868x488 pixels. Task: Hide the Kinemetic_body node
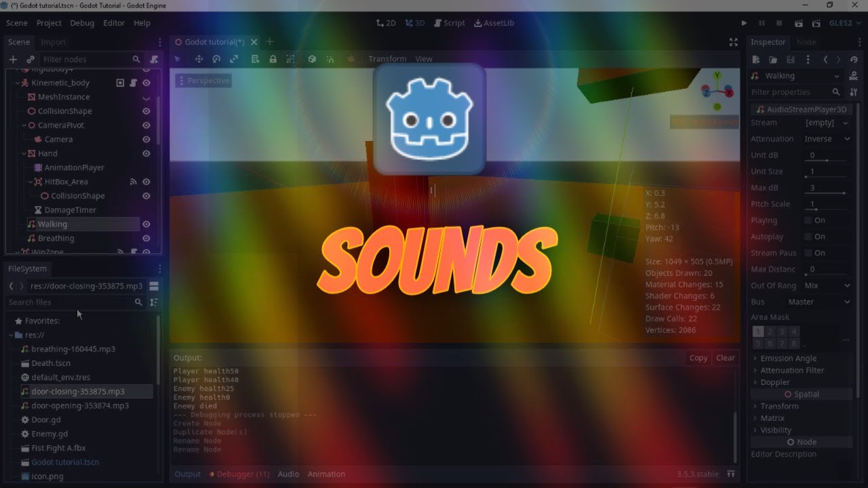coord(146,83)
